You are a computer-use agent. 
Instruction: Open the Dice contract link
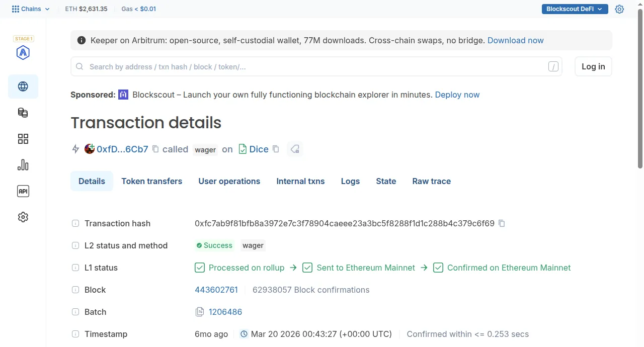tap(259, 149)
